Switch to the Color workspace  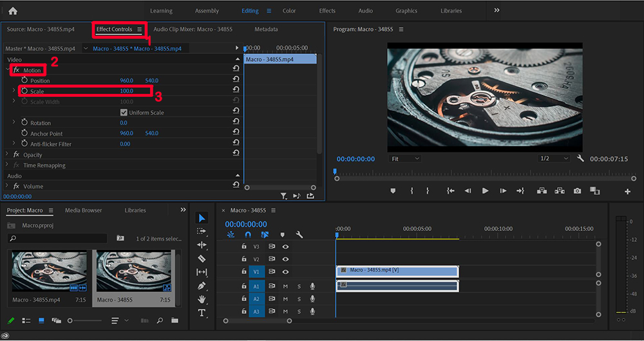[289, 11]
